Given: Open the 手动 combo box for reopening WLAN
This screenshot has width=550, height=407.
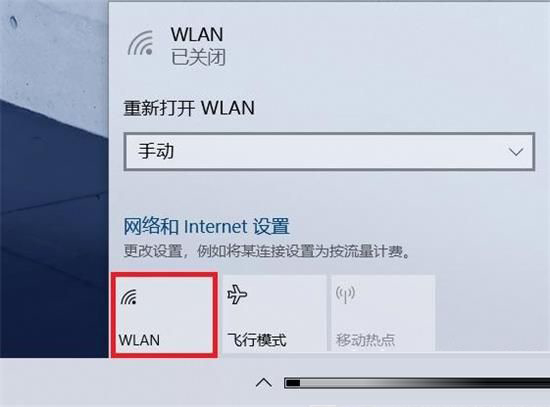Looking at the screenshot, I should point(329,152).
